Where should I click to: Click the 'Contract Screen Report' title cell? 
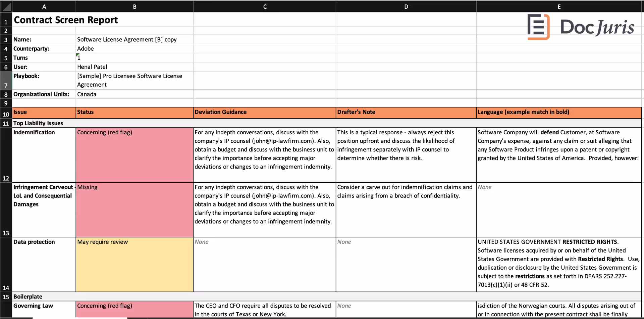[44, 19]
